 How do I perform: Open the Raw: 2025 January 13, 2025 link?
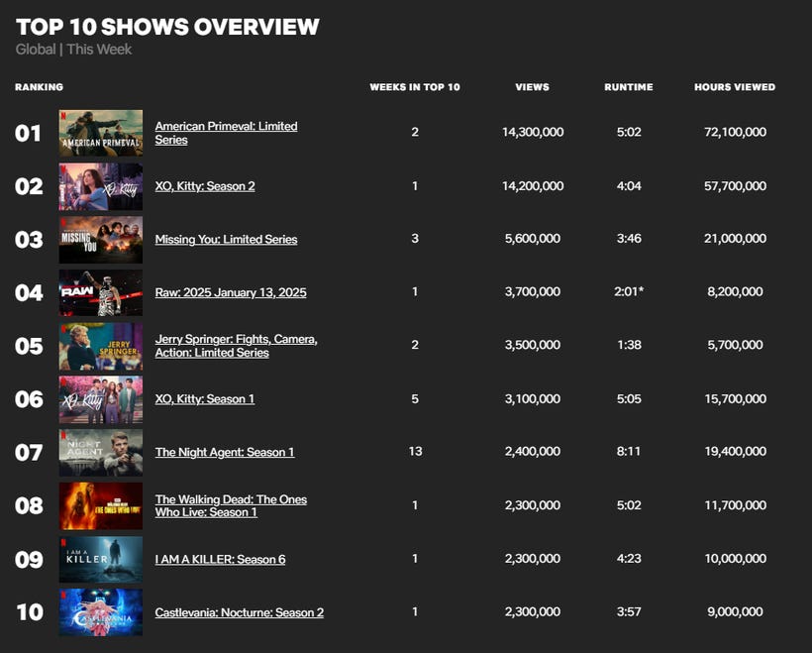pos(231,292)
